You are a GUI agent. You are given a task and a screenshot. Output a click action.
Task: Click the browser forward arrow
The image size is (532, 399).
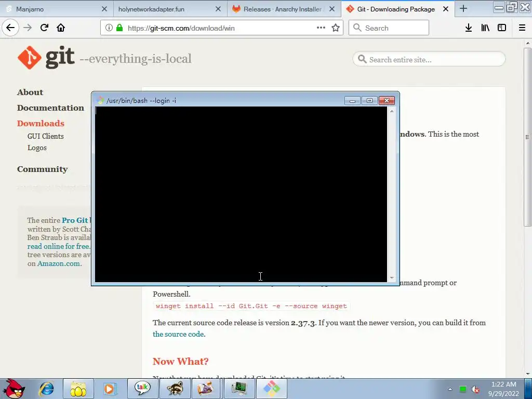(x=28, y=28)
